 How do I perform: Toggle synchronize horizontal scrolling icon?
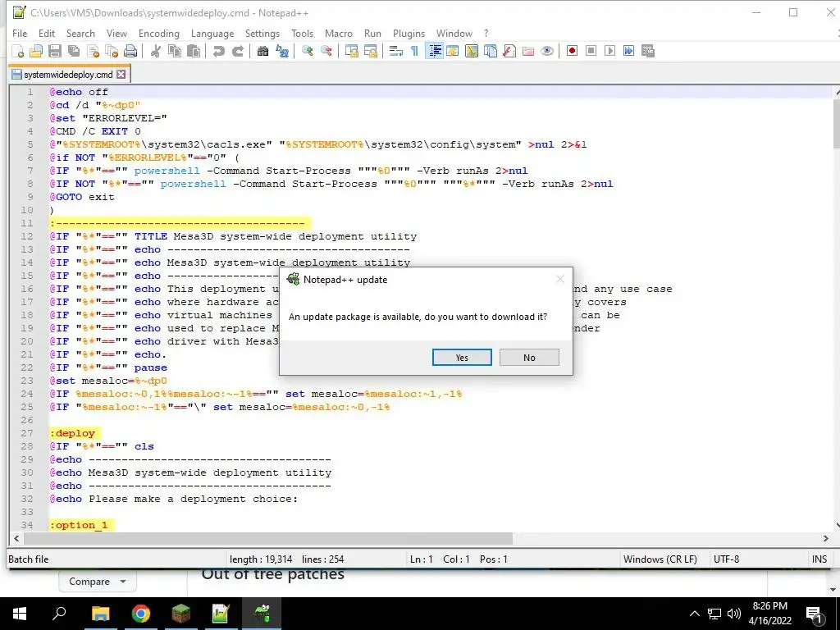371,51
